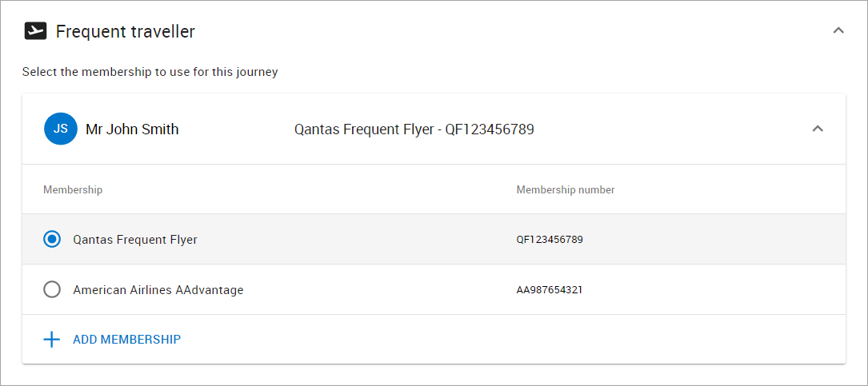
Task: Click membership number AA987654321
Action: (x=549, y=289)
